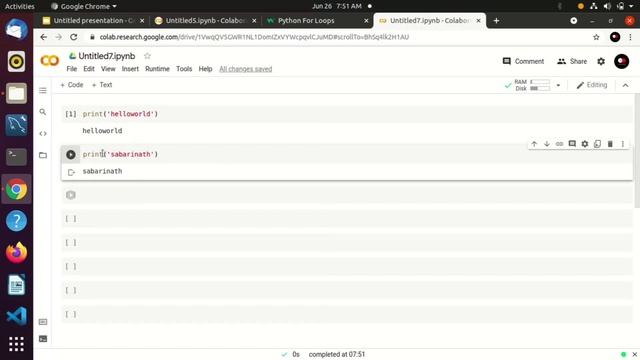Open Terminal from the dock
Image resolution: width=640 pixels, height=360 pixels.
pos(16,156)
